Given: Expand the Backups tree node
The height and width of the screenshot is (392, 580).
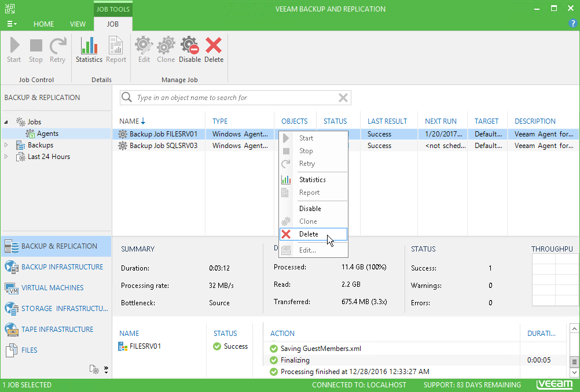Looking at the screenshot, I should point(6,145).
